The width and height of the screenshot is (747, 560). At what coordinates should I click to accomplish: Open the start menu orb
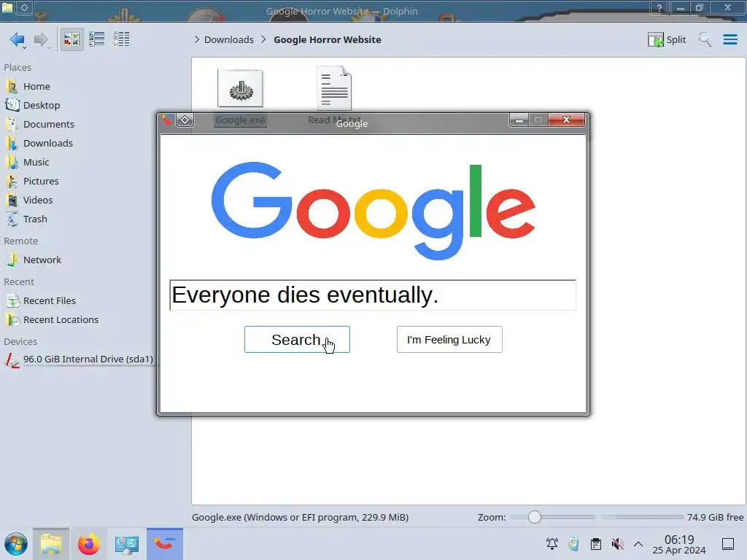[x=16, y=544]
